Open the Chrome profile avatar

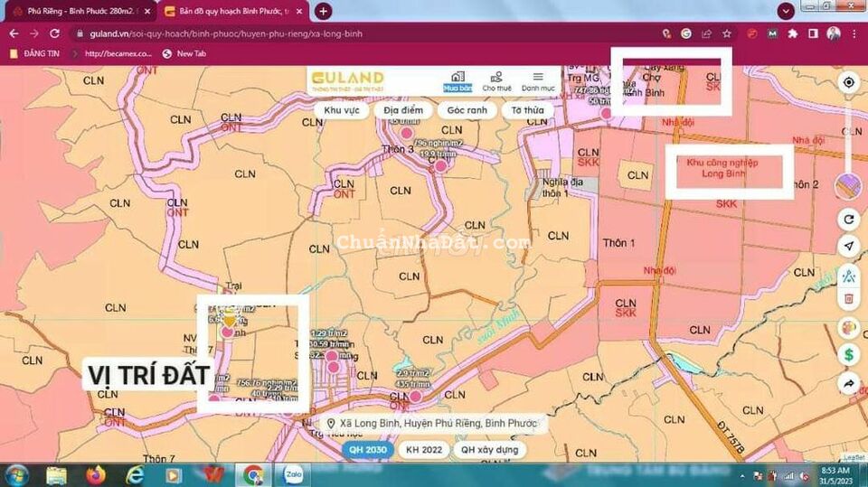point(834,33)
